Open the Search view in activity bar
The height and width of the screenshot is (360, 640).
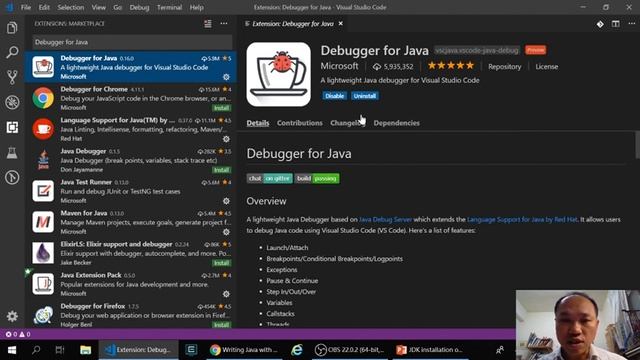(12, 52)
